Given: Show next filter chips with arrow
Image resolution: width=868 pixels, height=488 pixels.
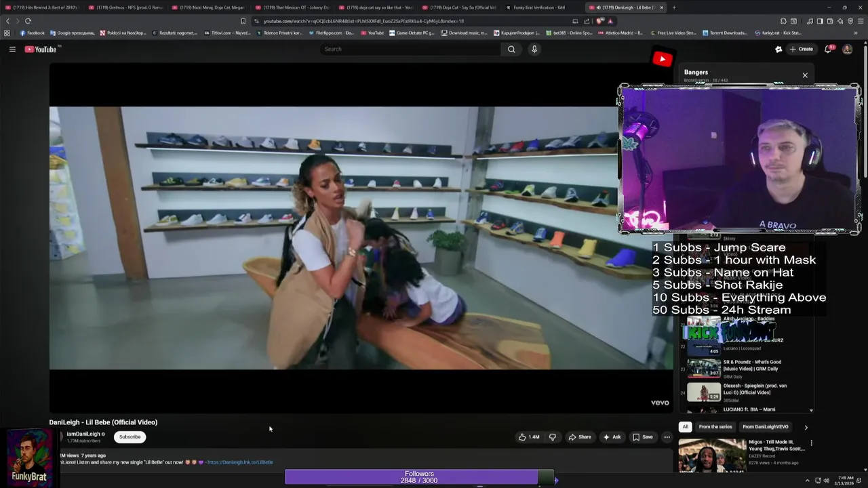Looking at the screenshot, I should 806,427.
